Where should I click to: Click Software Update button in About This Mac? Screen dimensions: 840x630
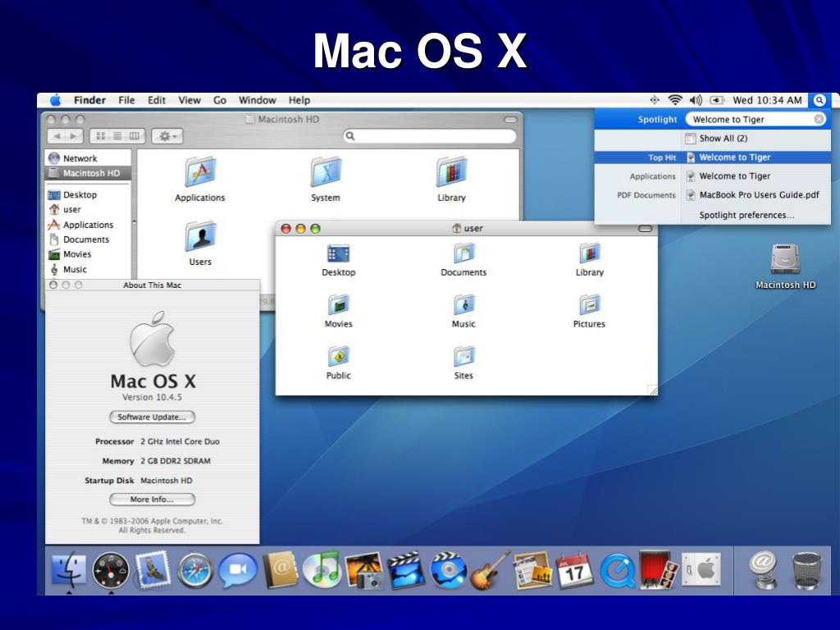(152, 417)
